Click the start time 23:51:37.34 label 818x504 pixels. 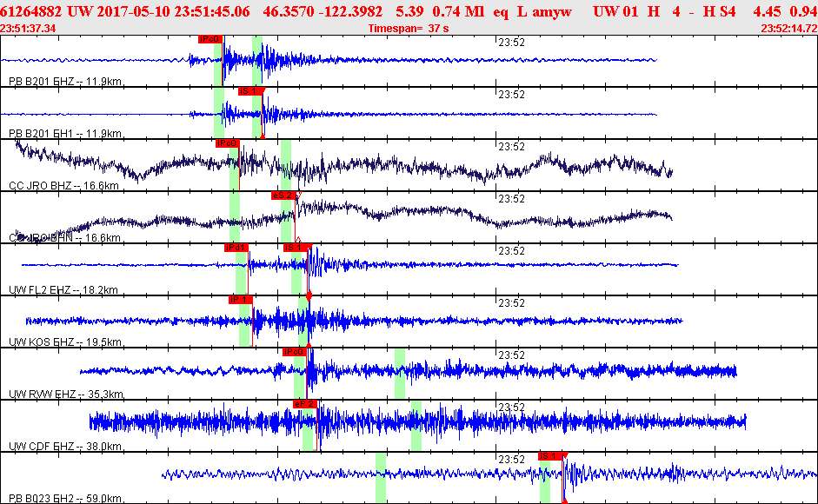click(29, 29)
